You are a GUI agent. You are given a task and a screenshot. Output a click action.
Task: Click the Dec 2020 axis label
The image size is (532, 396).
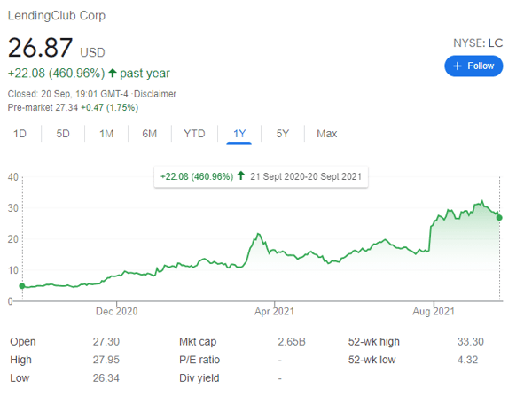(117, 311)
